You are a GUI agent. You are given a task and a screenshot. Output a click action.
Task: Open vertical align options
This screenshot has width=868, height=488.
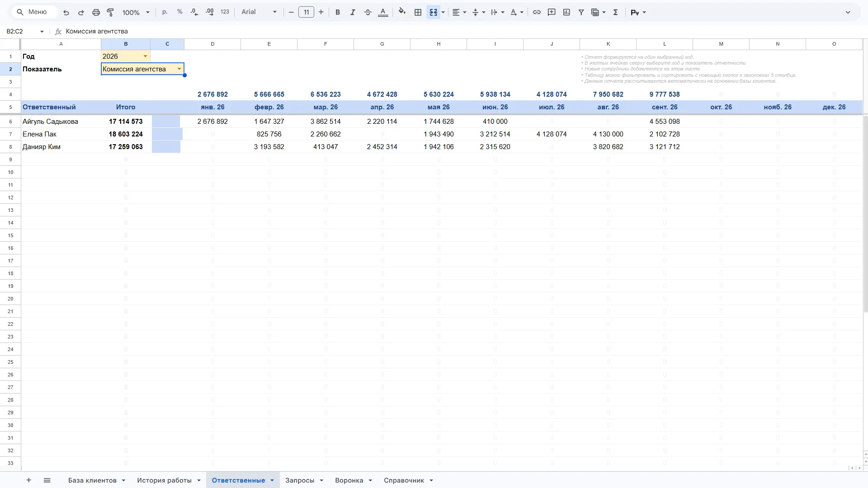click(478, 12)
